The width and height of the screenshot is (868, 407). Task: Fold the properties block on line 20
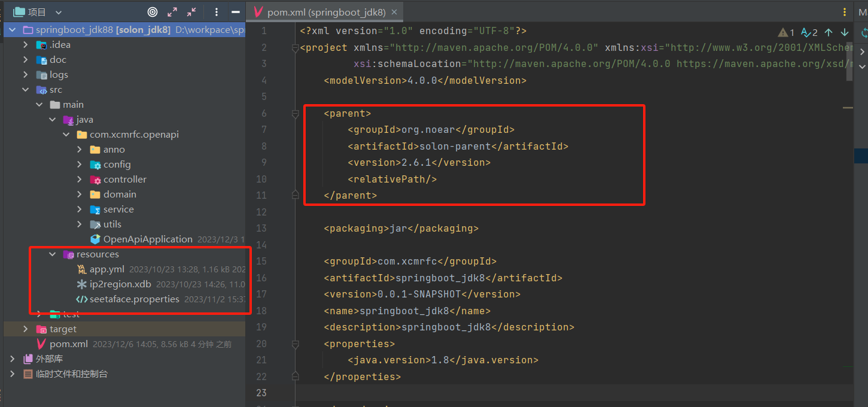coord(294,344)
